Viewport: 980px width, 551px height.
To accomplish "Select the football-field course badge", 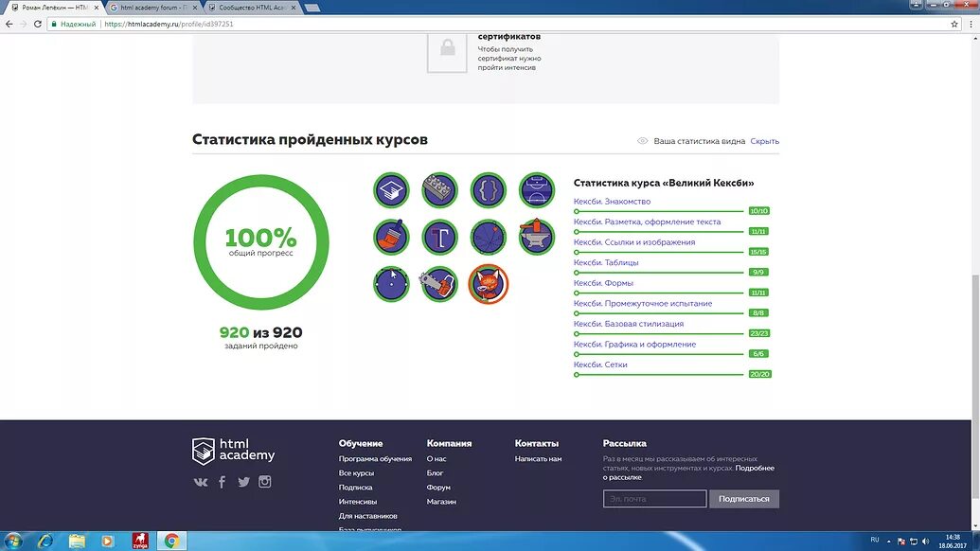I will pyautogui.click(x=536, y=190).
